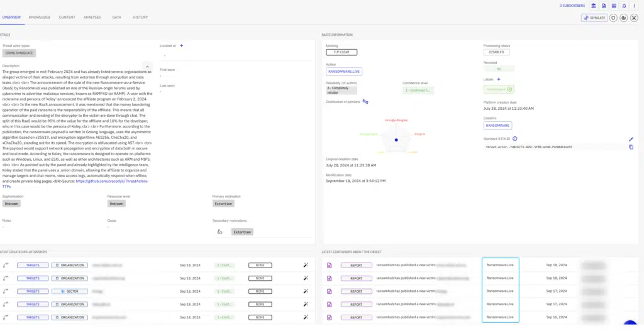Click the SECTOR entity type chip
The image size is (644, 331).
tap(69, 291)
